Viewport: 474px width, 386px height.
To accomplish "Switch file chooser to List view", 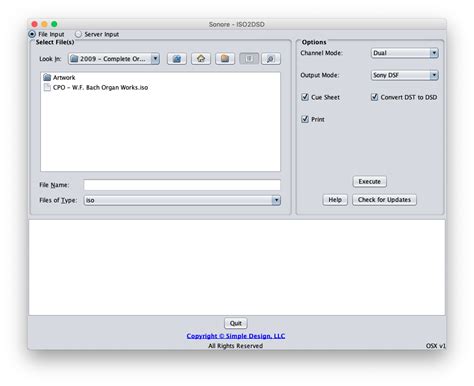I will pos(249,59).
